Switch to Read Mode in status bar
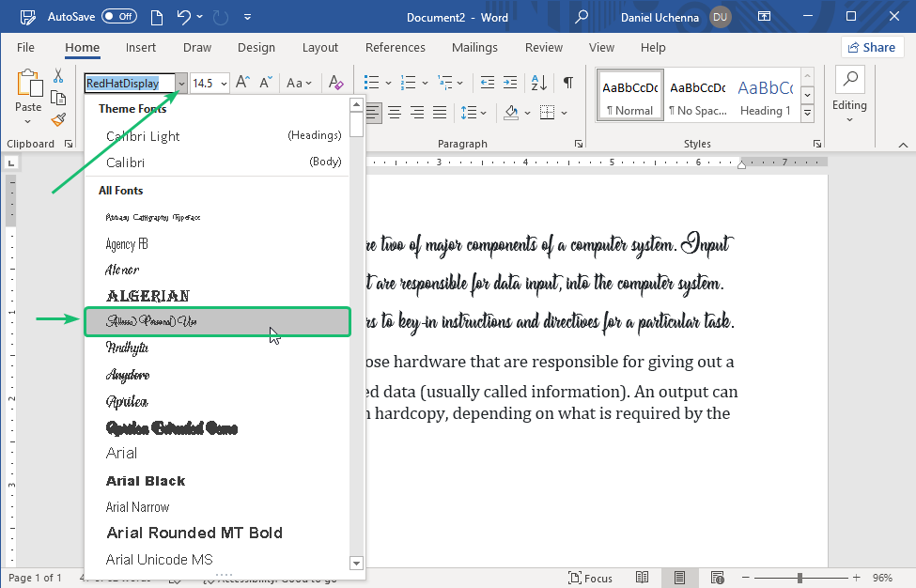Screen dimensions: 916x588 pos(643,578)
